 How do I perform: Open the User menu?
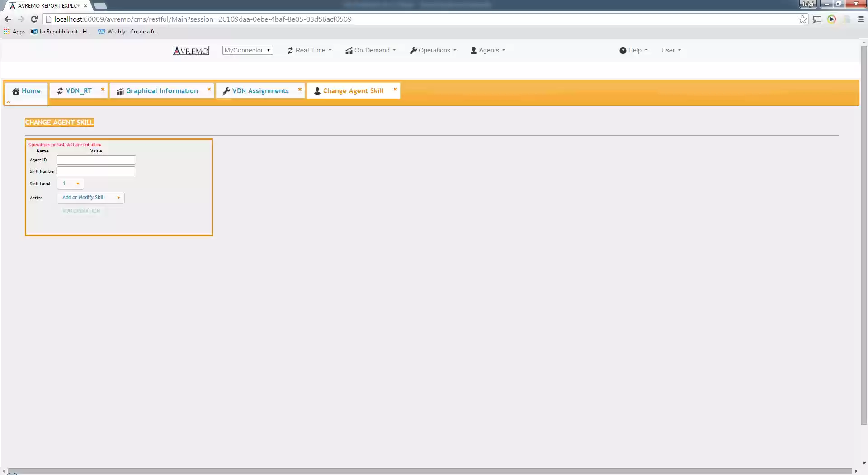(x=670, y=50)
